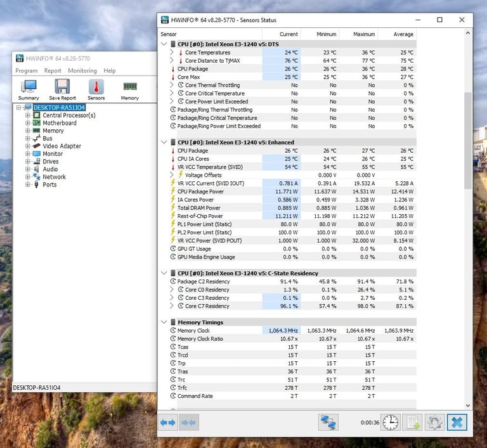Select the Command Rate row
Image resolution: width=487 pixels, height=448 pixels.
[x=292, y=396]
